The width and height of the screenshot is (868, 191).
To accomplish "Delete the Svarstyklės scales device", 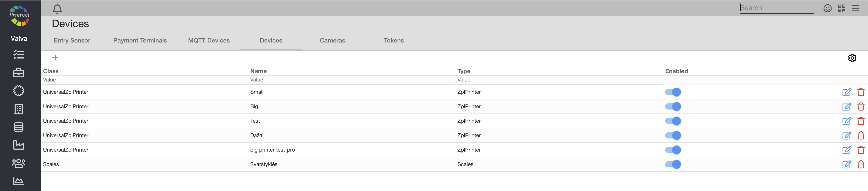I will pyautogui.click(x=861, y=164).
